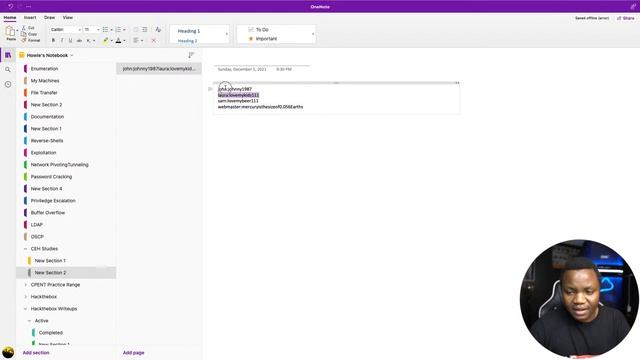Decrease the indent level
The image size is (640, 360).
coord(136,29)
